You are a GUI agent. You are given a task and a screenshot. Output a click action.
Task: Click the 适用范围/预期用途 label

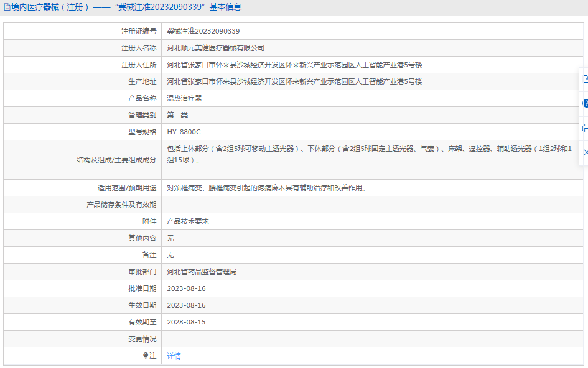coord(127,188)
